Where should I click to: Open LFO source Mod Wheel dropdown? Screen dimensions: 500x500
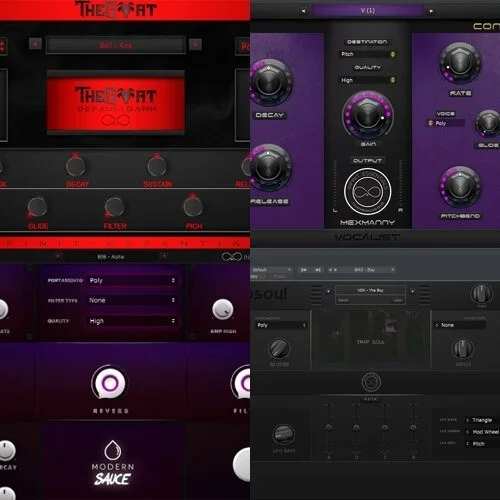tap(482, 432)
